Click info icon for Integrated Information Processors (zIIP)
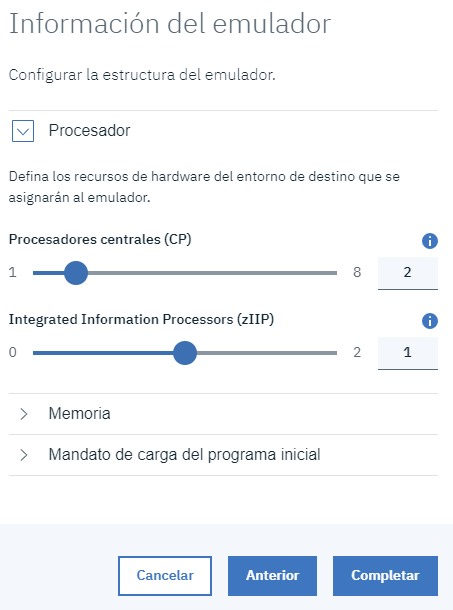Image resolution: width=453 pixels, height=610 pixels. tap(430, 321)
